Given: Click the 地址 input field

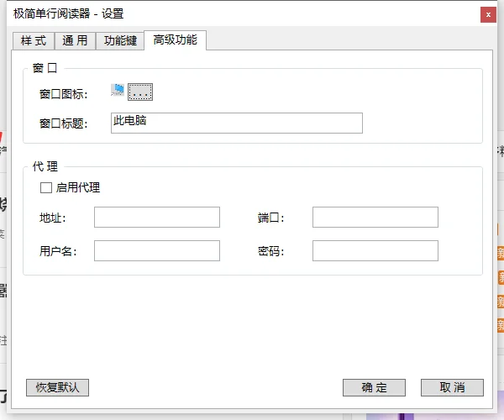Looking at the screenshot, I should [157, 218].
